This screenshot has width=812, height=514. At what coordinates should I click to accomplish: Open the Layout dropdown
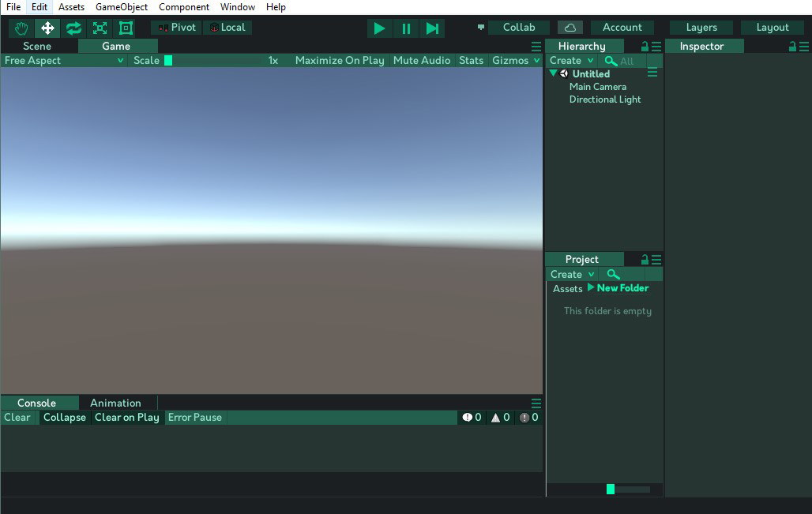pyautogui.click(x=772, y=28)
